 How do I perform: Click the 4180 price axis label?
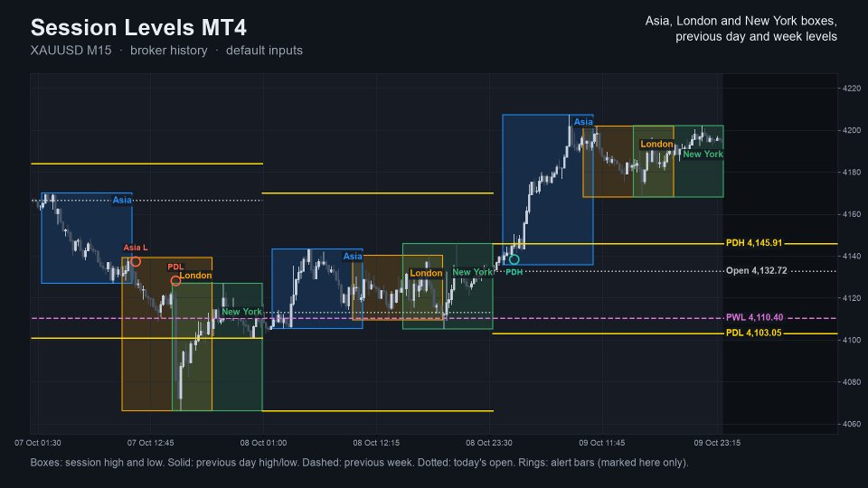852,173
